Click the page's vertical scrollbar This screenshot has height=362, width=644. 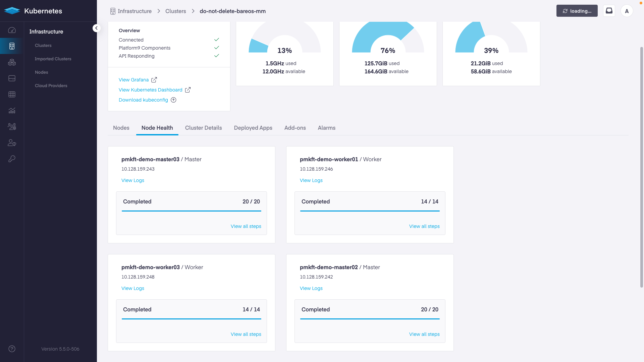[641, 168]
